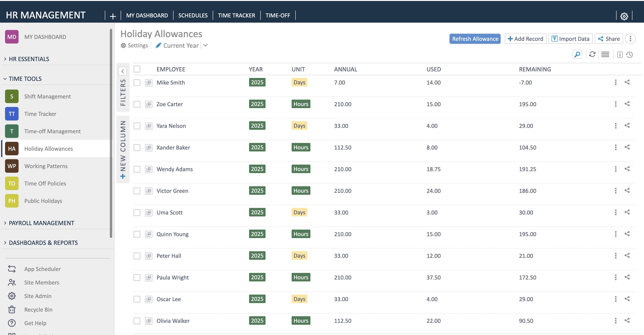Open the TIME-OFF top menu tab
Viewport: 644px width, 335px height.
point(278,15)
